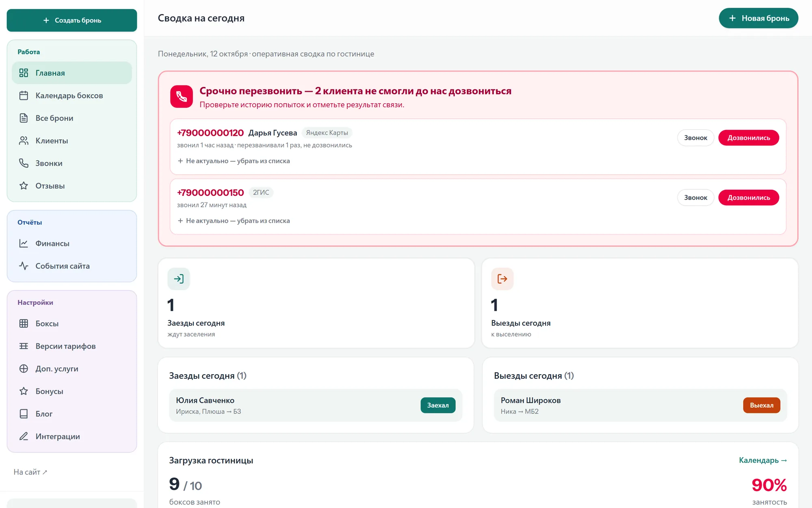Click the check-out arrow icon in the Выезды card
The height and width of the screenshot is (508, 812).
click(x=502, y=279)
